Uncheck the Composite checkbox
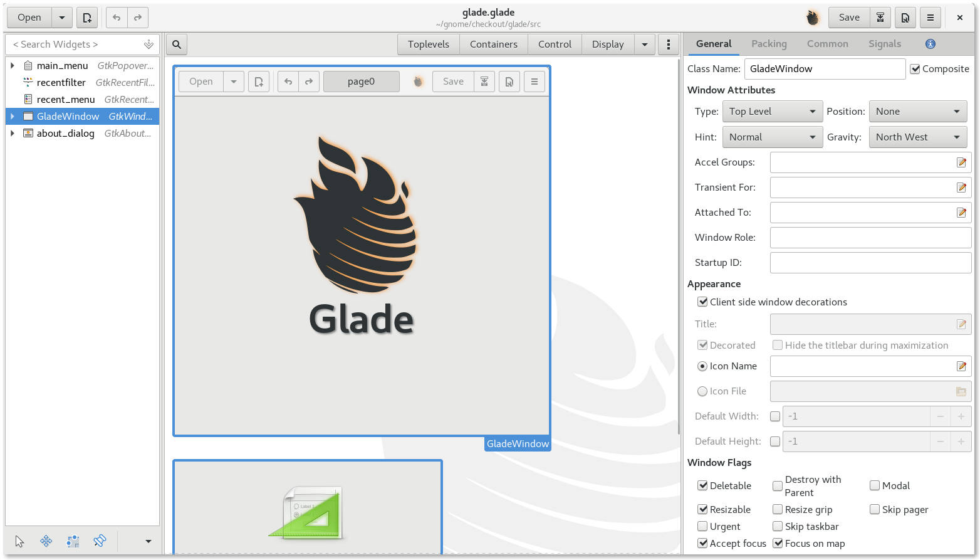This screenshot has width=980, height=560. (x=915, y=69)
